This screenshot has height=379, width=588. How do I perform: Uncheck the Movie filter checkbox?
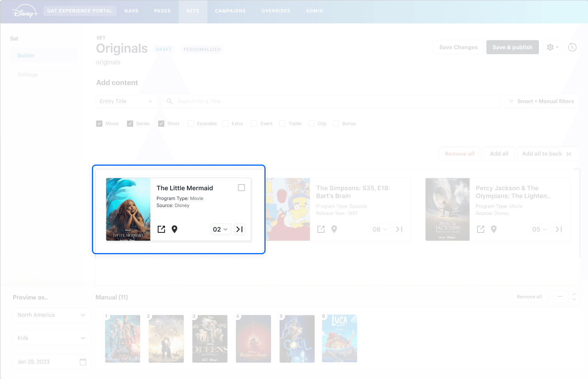pos(99,124)
